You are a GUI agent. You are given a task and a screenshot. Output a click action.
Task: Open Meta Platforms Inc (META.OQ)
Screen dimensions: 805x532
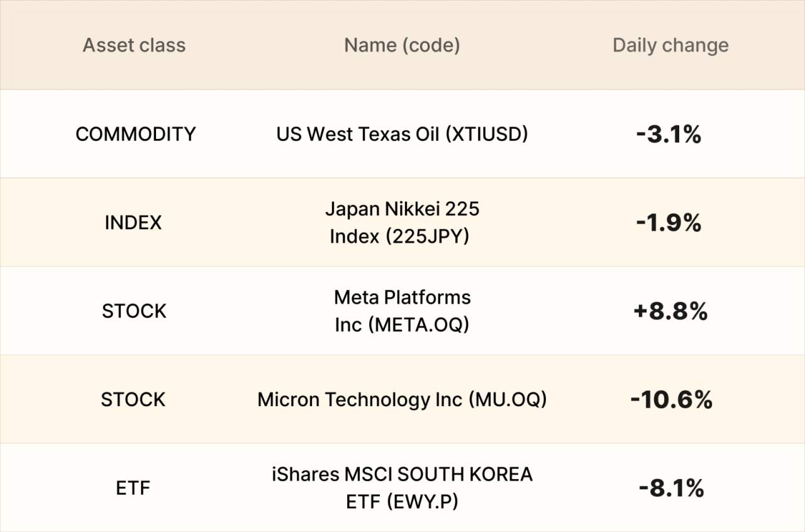point(402,311)
